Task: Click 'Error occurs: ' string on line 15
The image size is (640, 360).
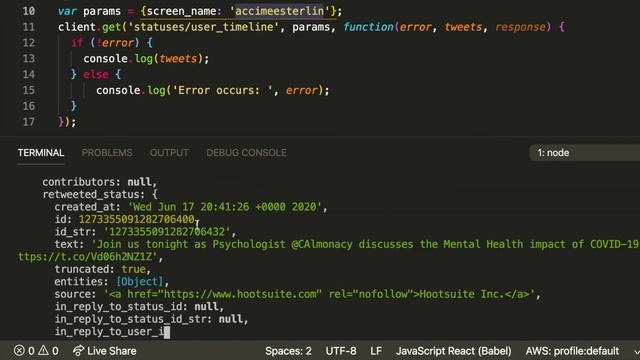Action: [222, 90]
